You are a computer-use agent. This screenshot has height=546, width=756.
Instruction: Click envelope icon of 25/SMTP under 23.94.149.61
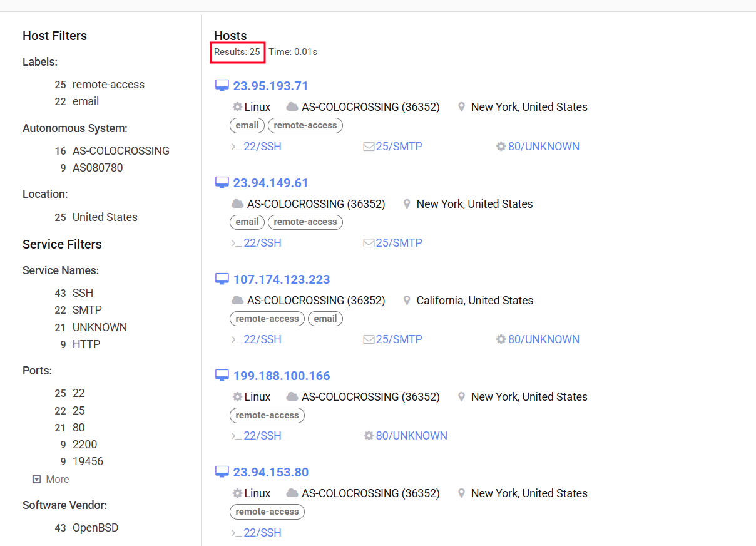click(369, 243)
